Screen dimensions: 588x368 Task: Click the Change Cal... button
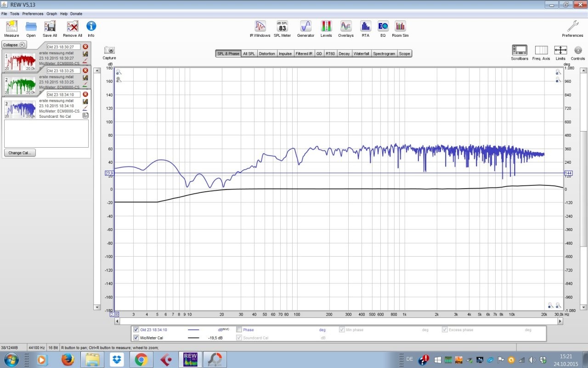(x=20, y=153)
